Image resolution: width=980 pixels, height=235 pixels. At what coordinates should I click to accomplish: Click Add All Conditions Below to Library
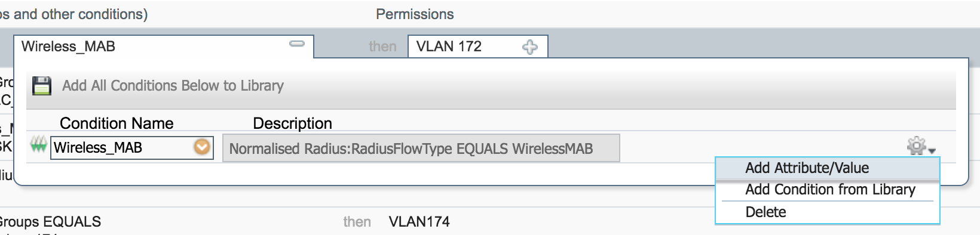tap(173, 85)
